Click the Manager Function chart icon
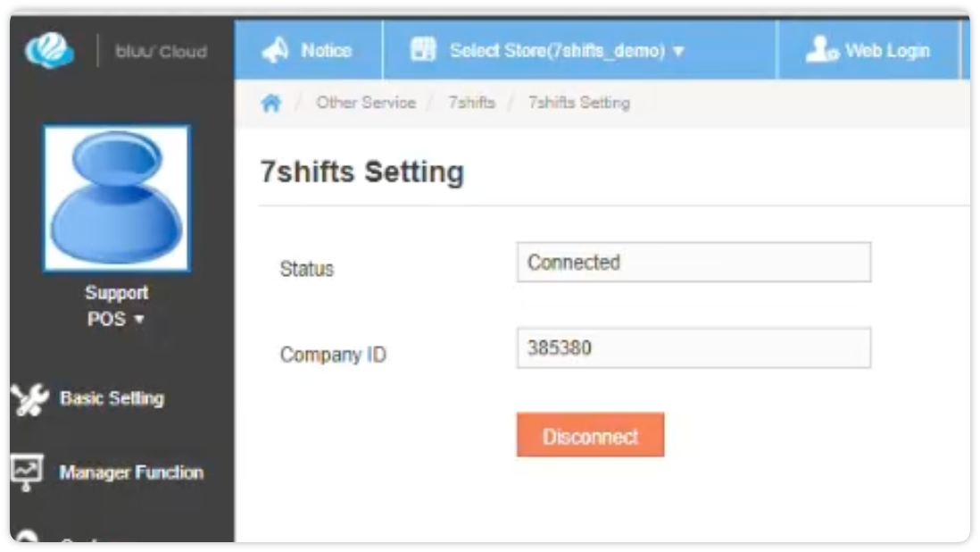 coord(27,472)
